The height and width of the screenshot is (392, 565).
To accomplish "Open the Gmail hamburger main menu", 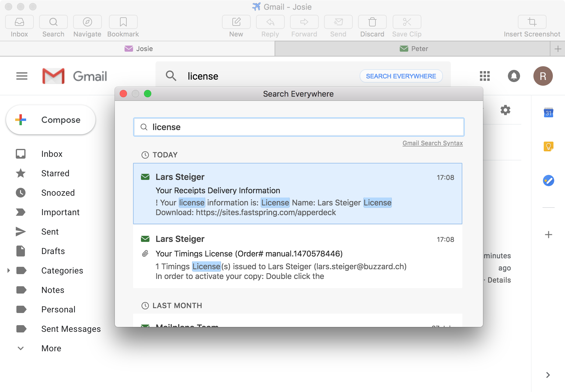I will [x=22, y=76].
